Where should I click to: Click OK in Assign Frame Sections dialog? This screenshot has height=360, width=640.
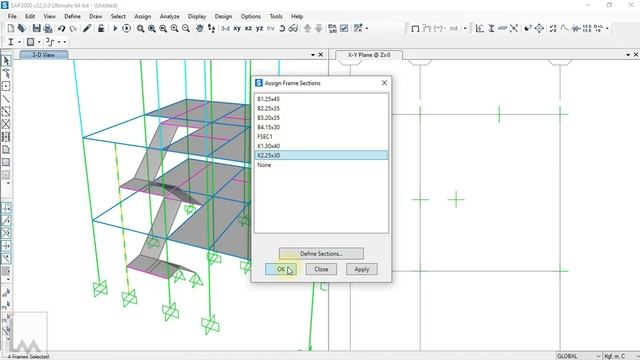click(x=281, y=269)
